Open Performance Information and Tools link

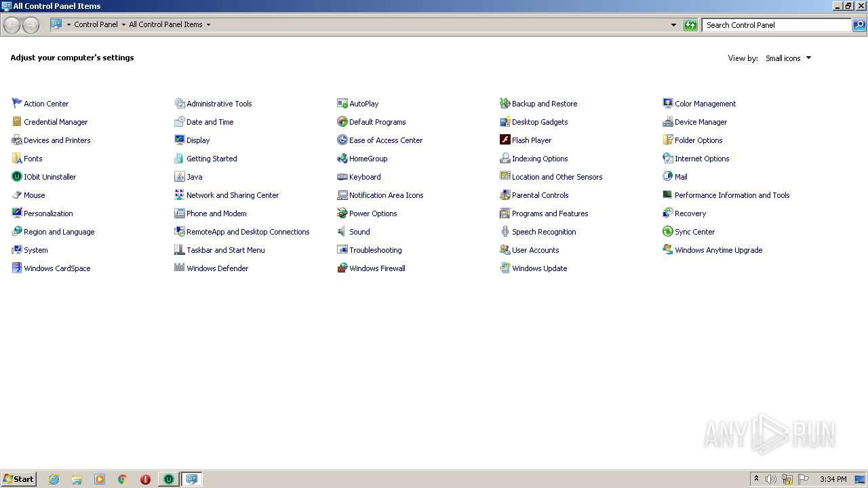732,195
